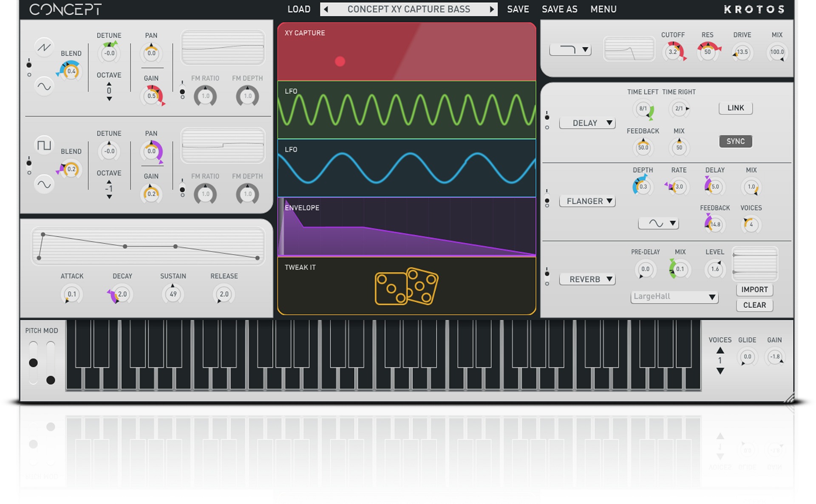Open the preset name selector

pyautogui.click(x=409, y=9)
